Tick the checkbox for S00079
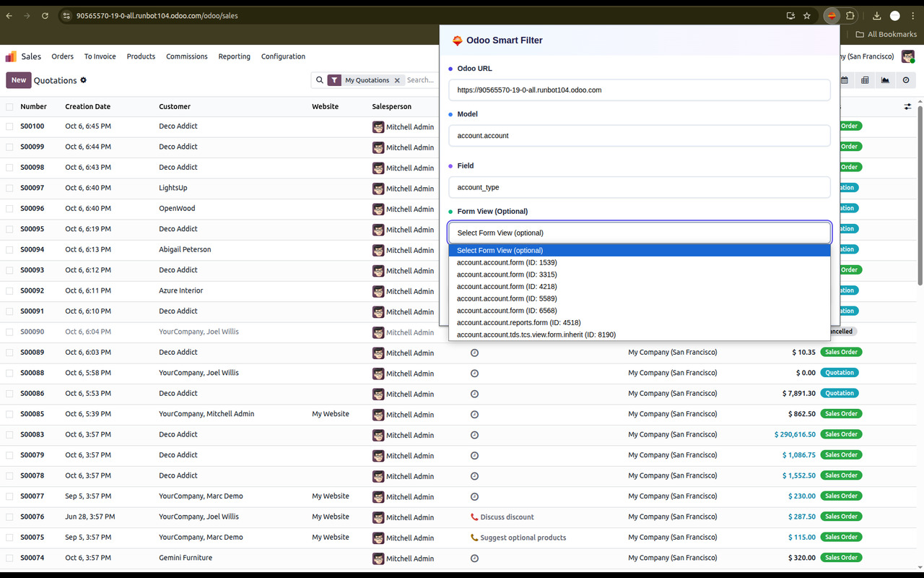The image size is (924, 578). pyautogui.click(x=9, y=455)
